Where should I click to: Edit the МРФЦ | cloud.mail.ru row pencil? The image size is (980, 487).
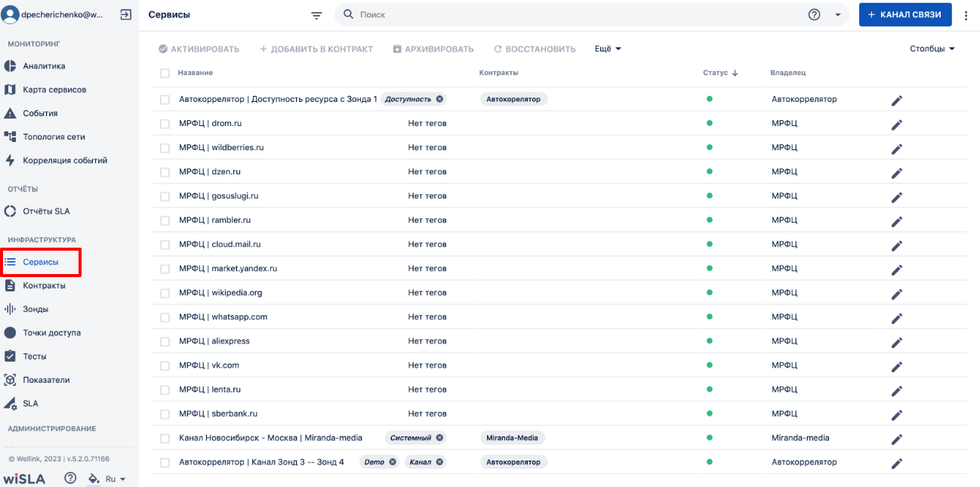(x=897, y=245)
